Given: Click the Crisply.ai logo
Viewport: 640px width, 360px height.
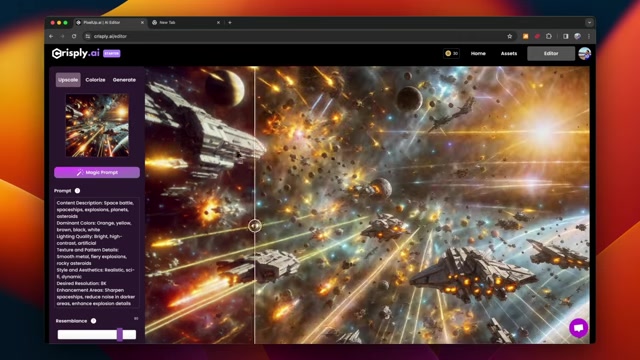Looking at the screenshot, I should tap(76, 53).
